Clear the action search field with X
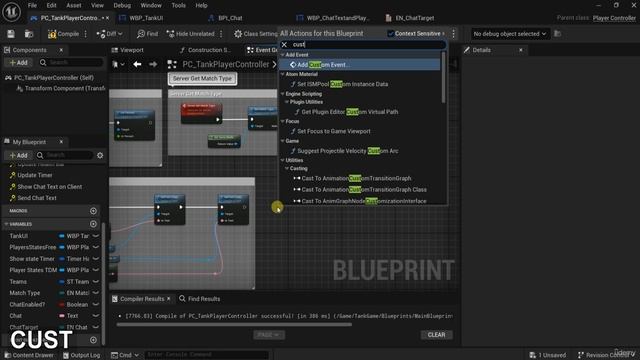This screenshot has width=640, height=360. (x=284, y=44)
